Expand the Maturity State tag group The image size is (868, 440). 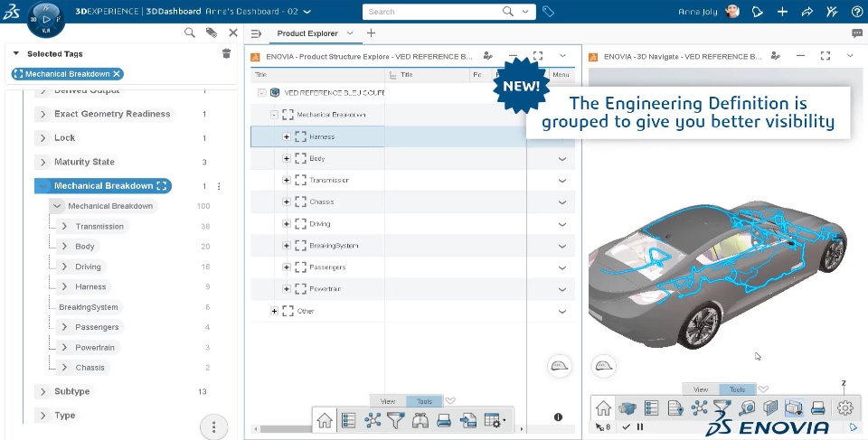click(x=43, y=162)
